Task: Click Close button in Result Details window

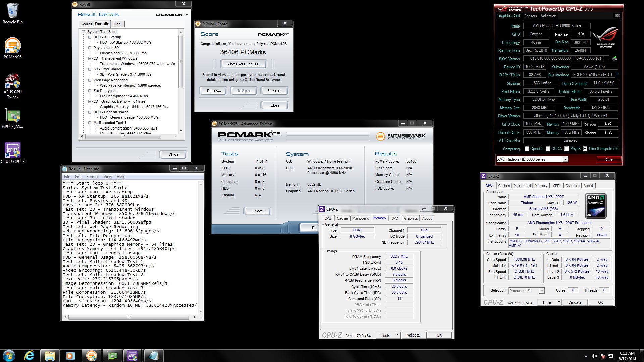Action: point(173,155)
